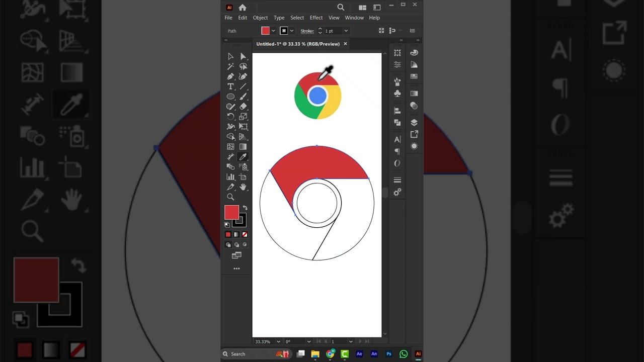Select the Curvature tool
Screen dimensions: 644x362
tap(243, 76)
